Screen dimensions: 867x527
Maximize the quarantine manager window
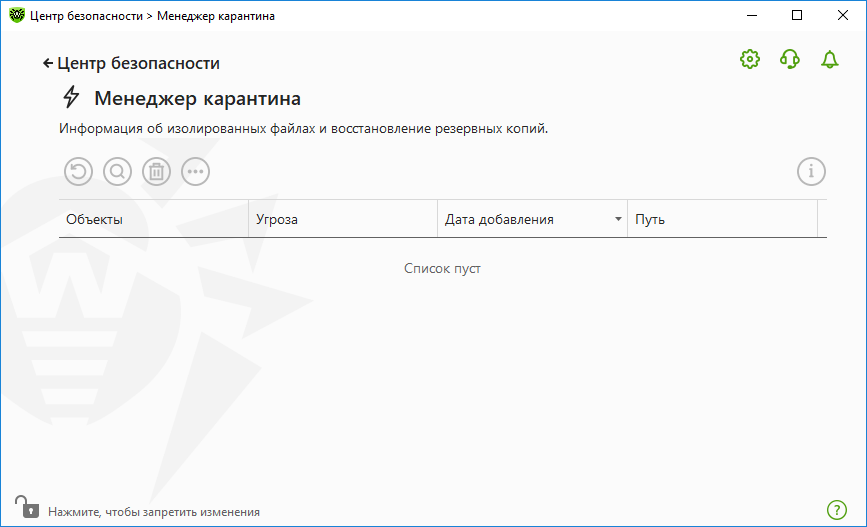pos(797,15)
